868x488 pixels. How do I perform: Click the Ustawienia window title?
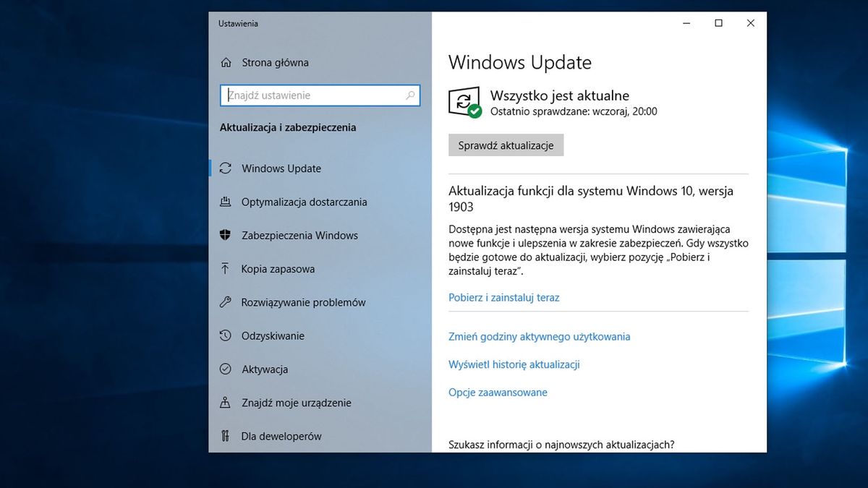click(x=238, y=24)
